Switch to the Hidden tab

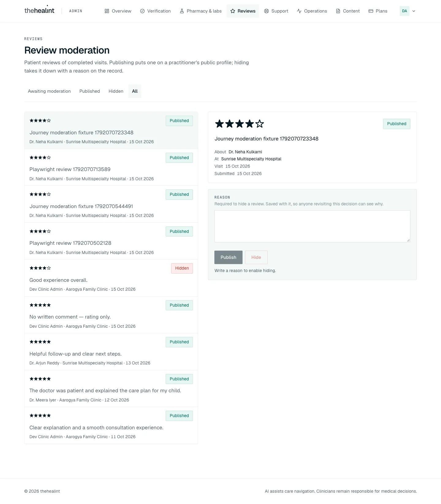coord(116,91)
